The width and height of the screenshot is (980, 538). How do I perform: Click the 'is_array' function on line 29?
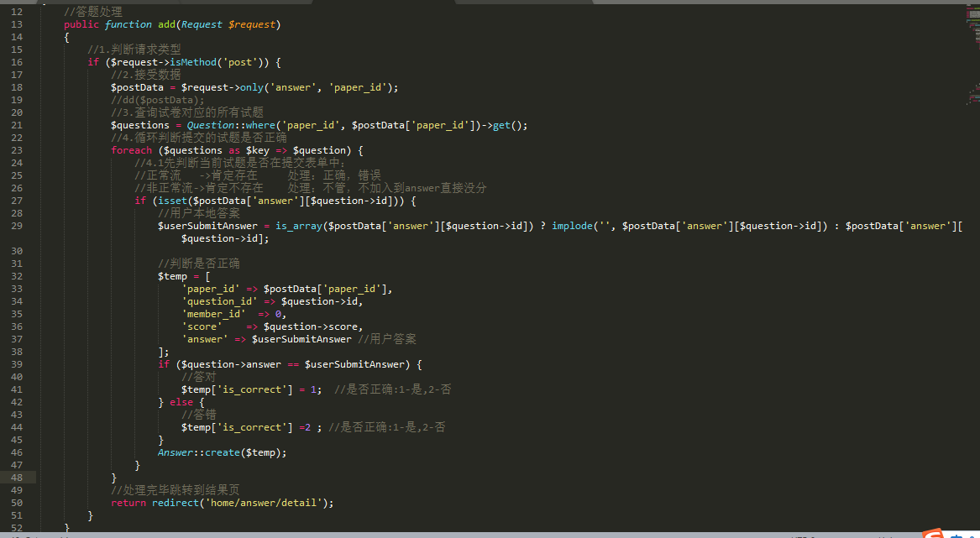click(299, 226)
